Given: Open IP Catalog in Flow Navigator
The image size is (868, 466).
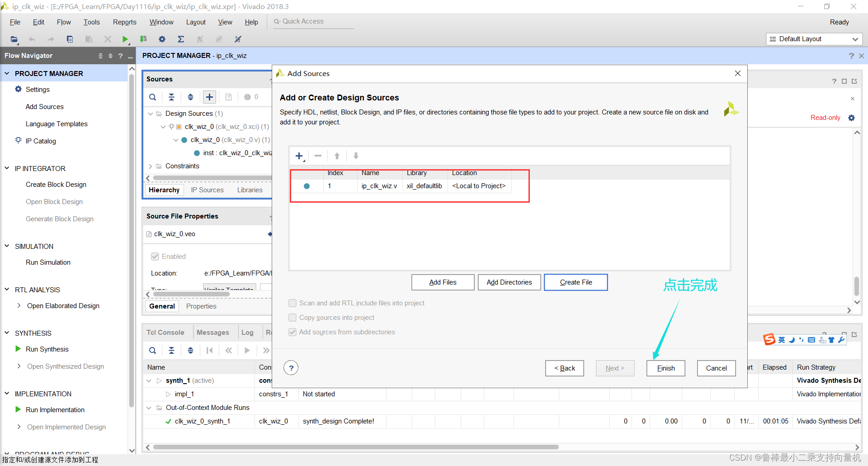Looking at the screenshot, I should pos(41,141).
